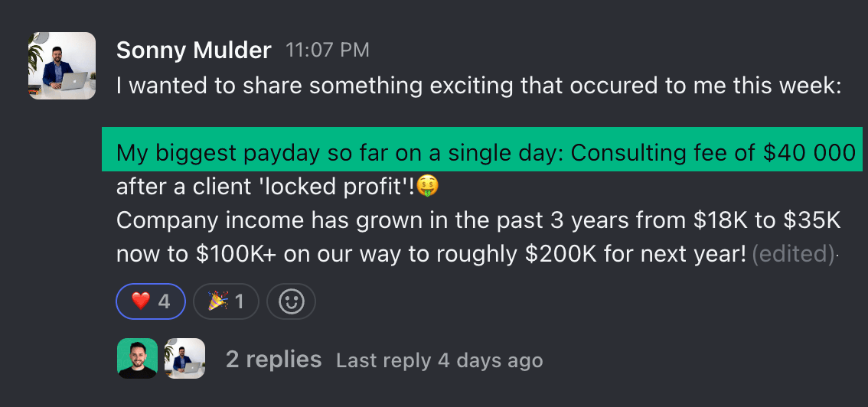The image size is (868, 407).
Task: Click the add reaction smiley face icon
Action: tap(291, 302)
